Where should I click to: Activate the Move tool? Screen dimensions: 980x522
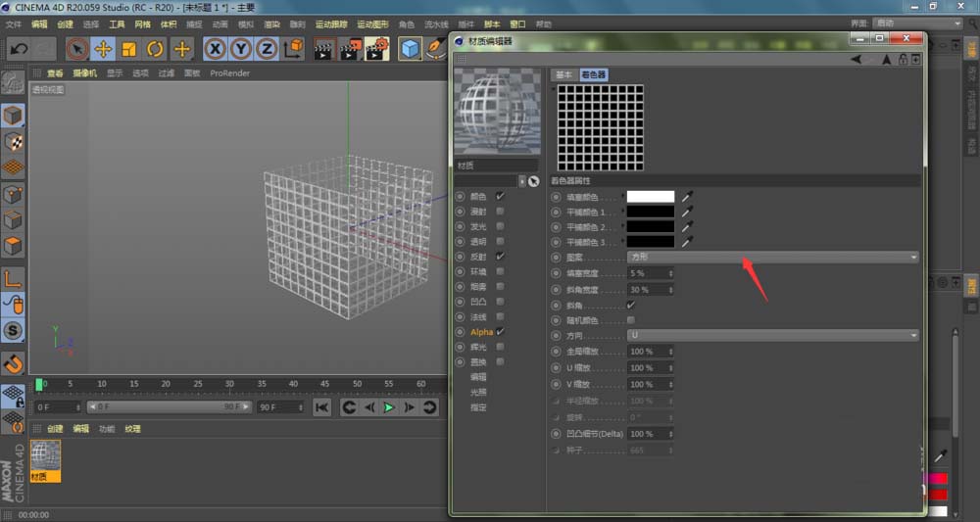pos(103,49)
